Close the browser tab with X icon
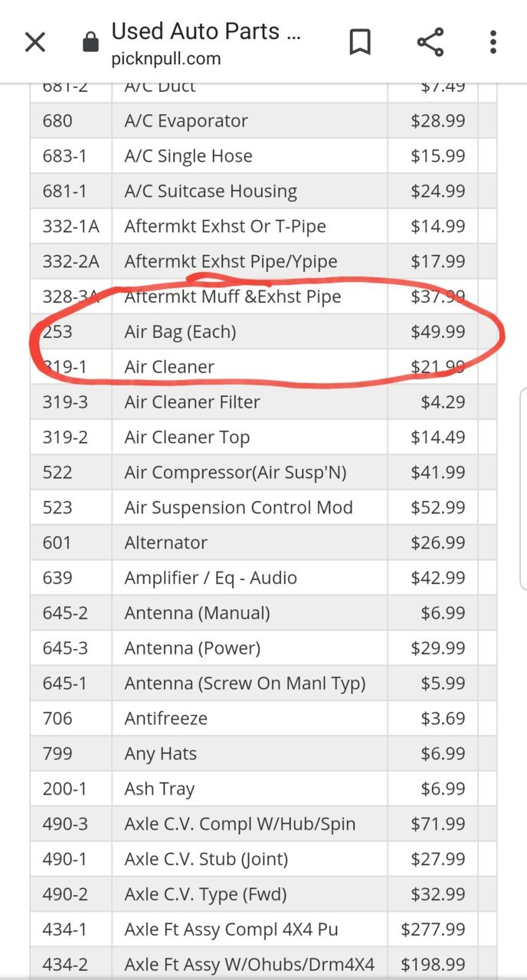 [35, 42]
